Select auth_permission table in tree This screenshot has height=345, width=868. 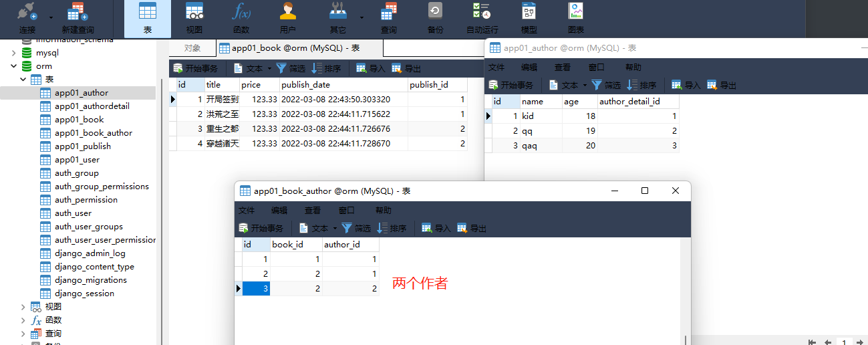click(86, 200)
